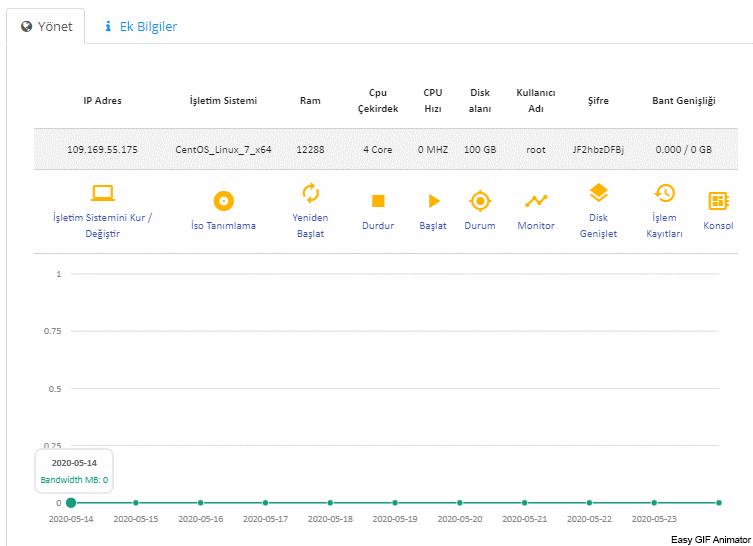
Task: Click the 2020-05-23 chart data point
Action: click(654, 502)
